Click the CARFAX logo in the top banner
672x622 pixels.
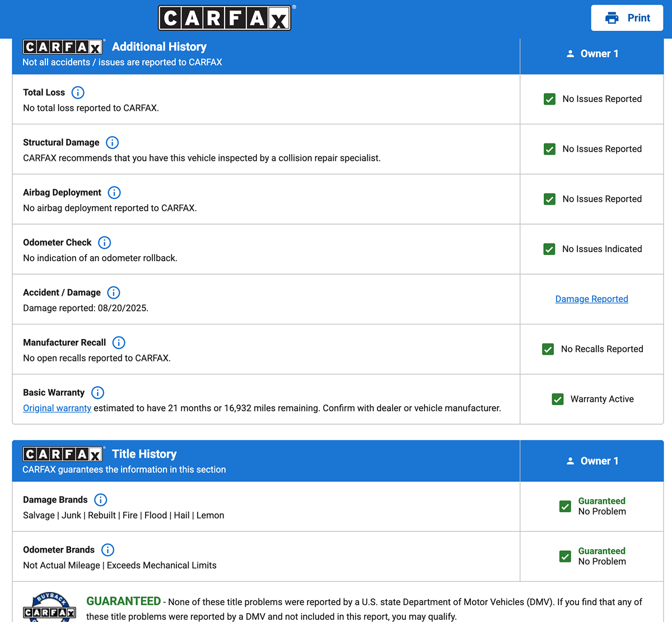[x=225, y=18]
